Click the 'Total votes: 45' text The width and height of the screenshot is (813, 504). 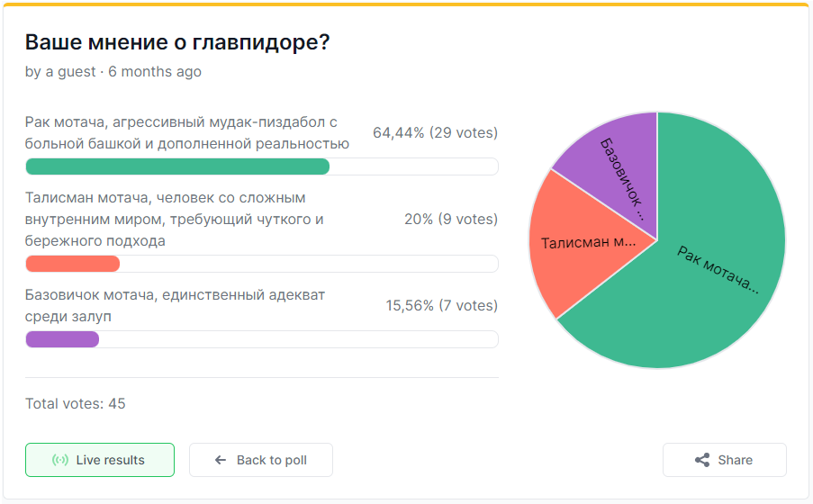(76, 403)
